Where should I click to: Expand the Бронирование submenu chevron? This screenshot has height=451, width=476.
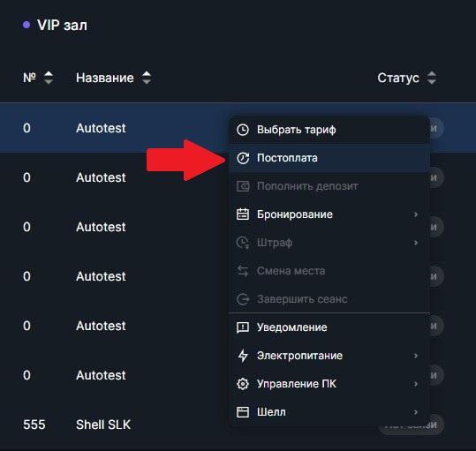(416, 214)
